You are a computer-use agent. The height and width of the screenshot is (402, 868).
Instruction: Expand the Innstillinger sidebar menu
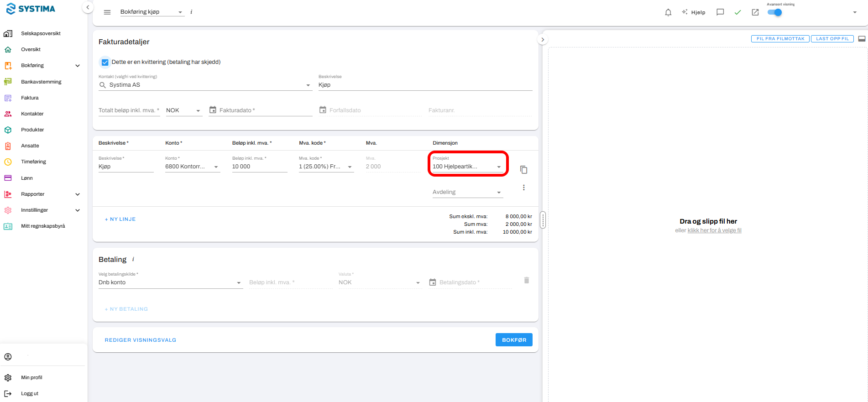78,210
